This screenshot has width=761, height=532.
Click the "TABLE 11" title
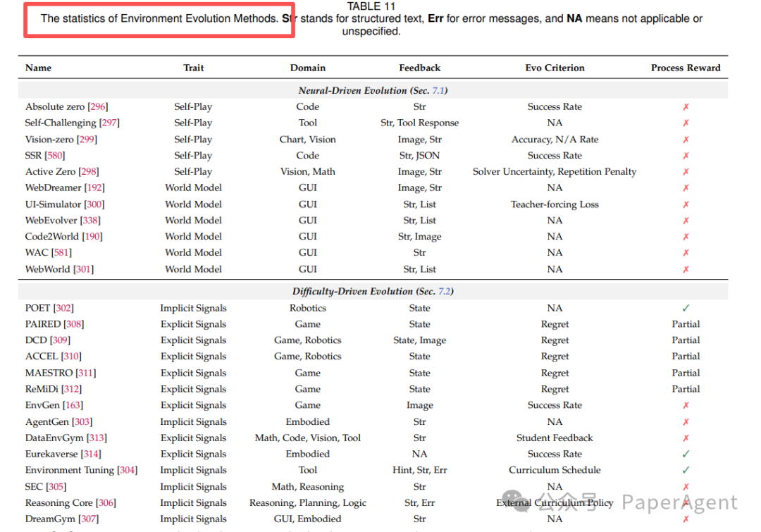pos(371,6)
